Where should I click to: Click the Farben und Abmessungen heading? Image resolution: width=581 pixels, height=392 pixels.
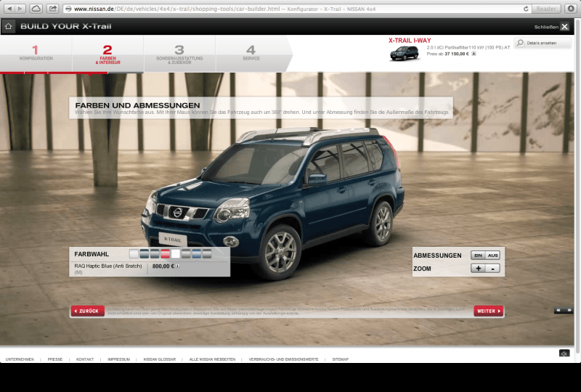(137, 105)
